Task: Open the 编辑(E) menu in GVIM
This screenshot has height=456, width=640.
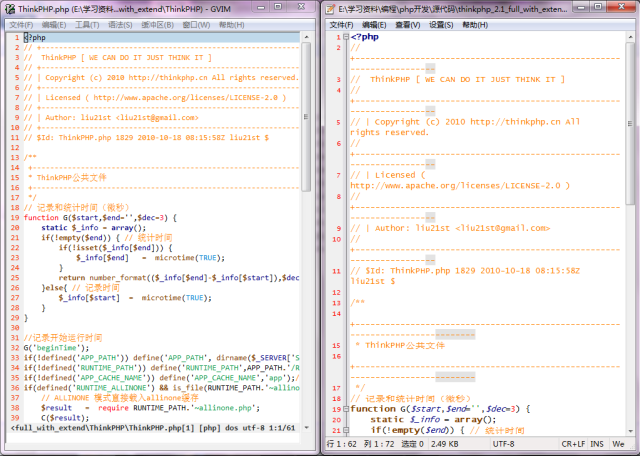Action: [56, 24]
